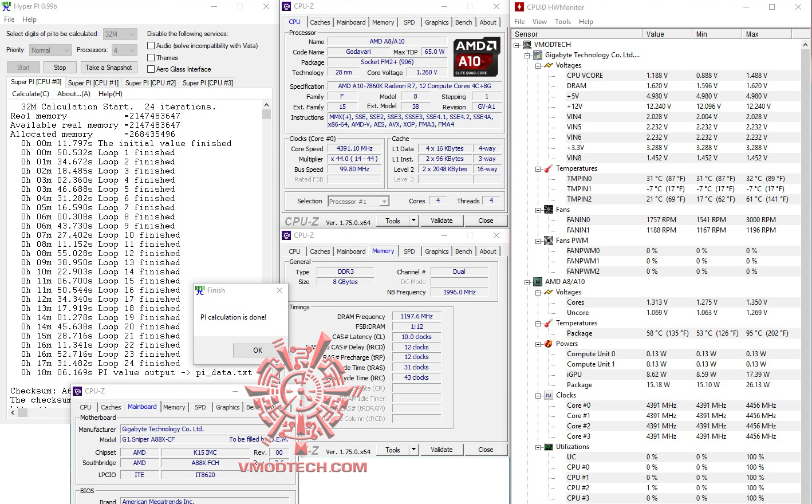
Task: Open the Tools dropdown arrow in top CPU-Z window
Action: 413,220
